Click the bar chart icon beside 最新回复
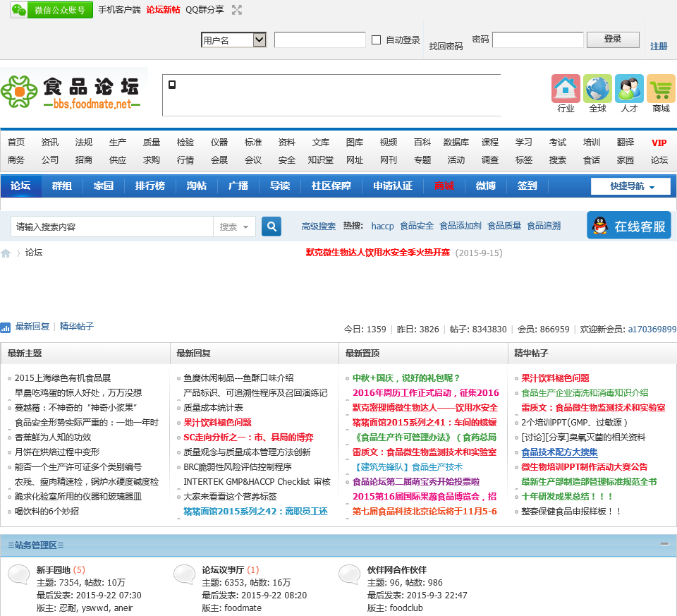This screenshot has height=616, width=677. (x=6, y=327)
